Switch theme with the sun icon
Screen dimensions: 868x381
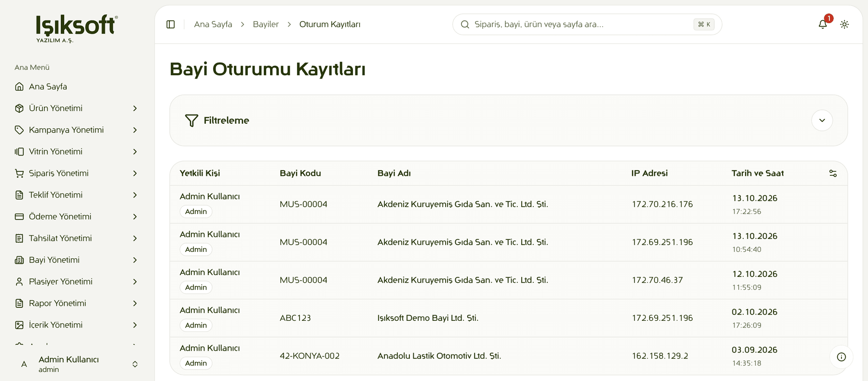coord(844,24)
